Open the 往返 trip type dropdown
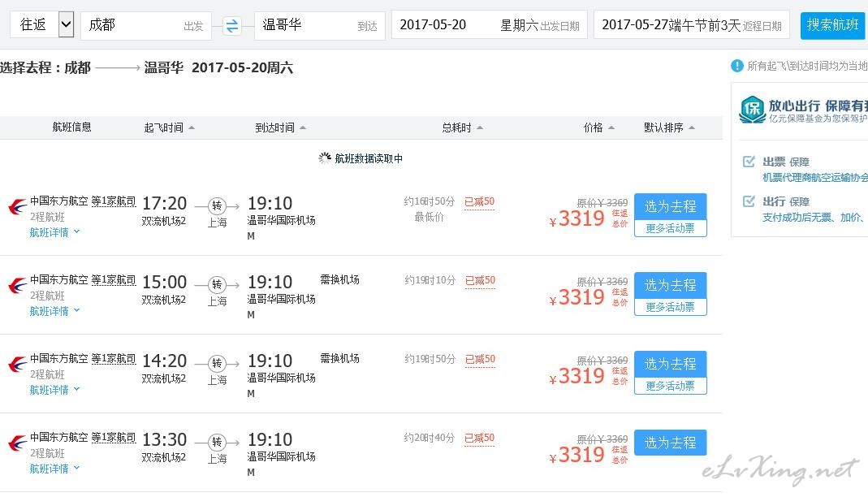 click(66, 25)
